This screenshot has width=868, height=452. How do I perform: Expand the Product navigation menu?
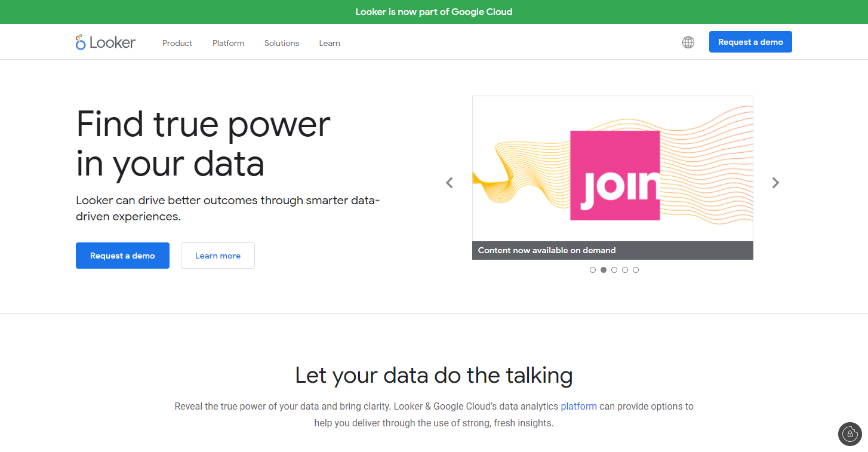pos(177,43)
